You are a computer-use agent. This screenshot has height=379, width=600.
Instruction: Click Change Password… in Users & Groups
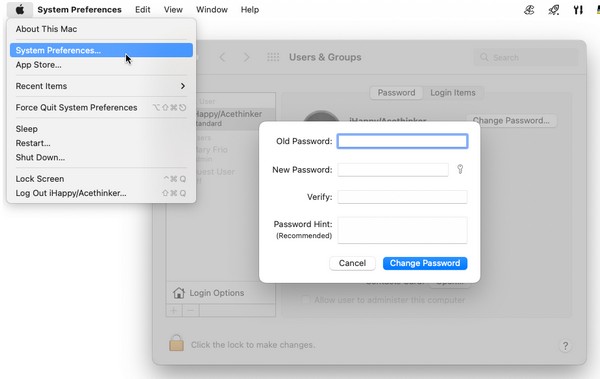point(511,121)
